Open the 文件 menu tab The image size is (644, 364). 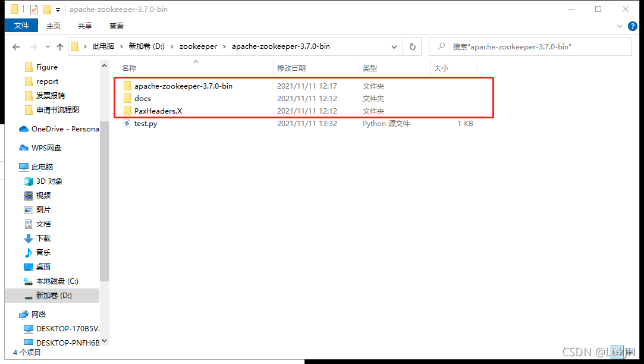point(21,26)
